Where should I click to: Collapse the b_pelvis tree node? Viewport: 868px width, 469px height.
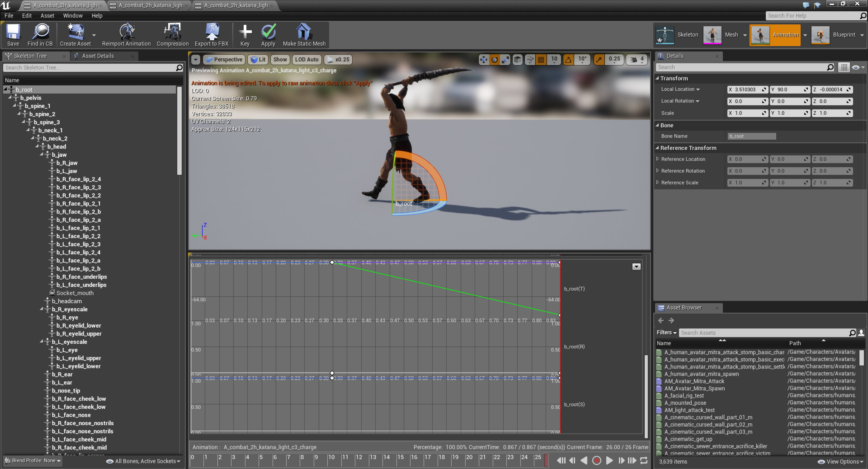pos(10,98)
